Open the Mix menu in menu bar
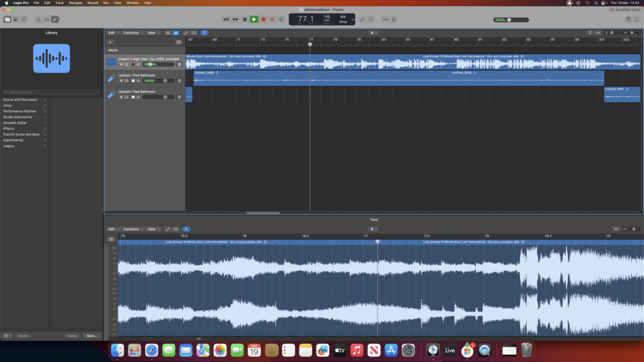 coord(106,3)
